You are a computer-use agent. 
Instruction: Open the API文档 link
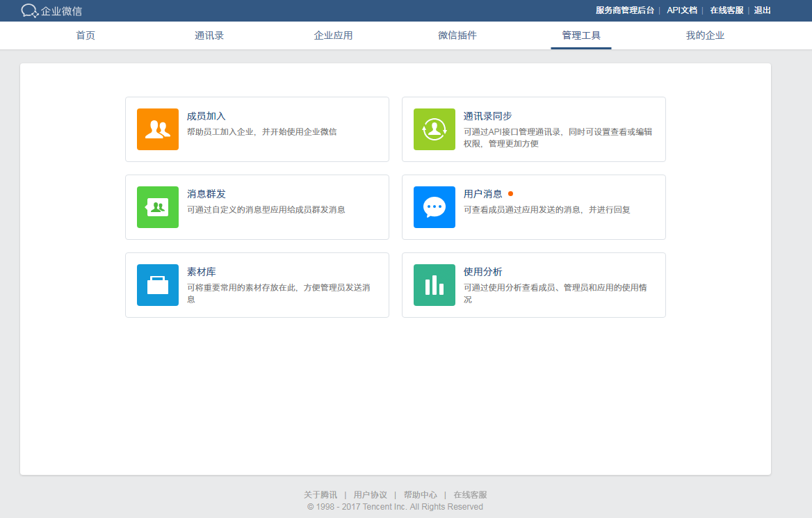pyautogui.click(x=681, y=10)
